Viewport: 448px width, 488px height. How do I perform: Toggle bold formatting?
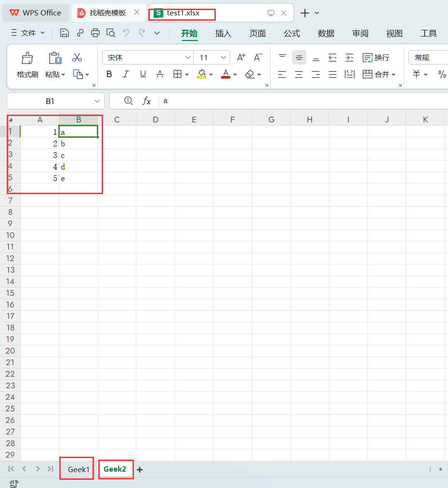tap(109, 74)
